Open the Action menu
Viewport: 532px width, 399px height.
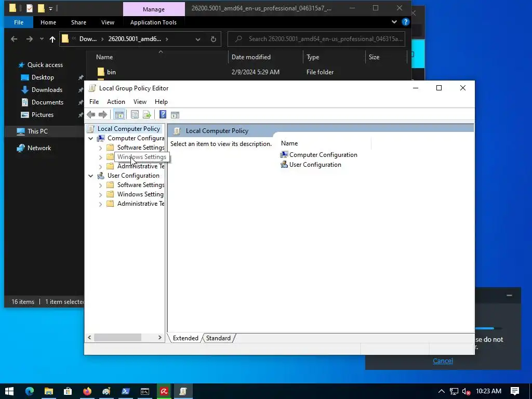(x=116, y=102)
